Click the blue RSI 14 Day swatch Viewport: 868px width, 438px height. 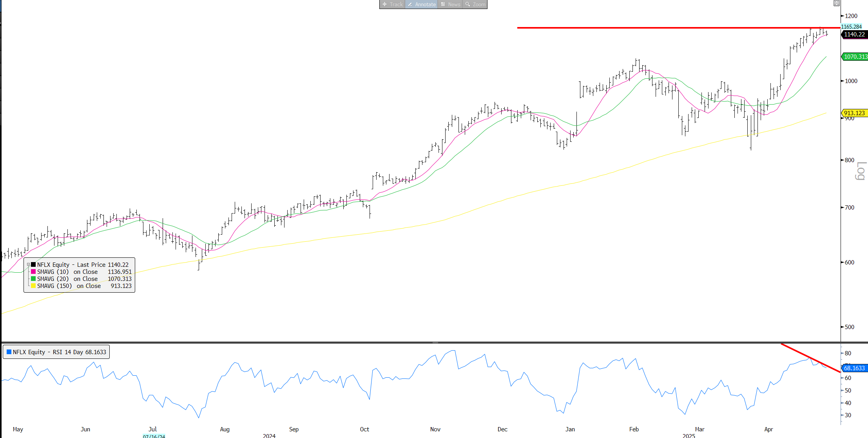tap(9, 352)
